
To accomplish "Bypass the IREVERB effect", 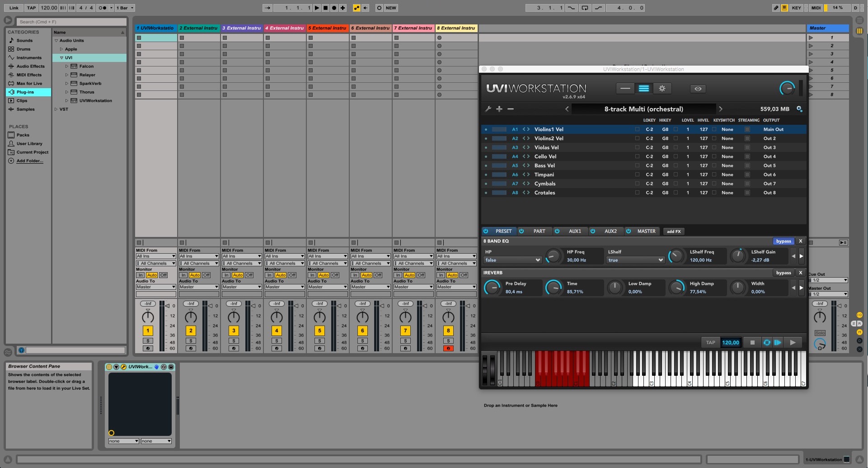I will pos(784,273).
